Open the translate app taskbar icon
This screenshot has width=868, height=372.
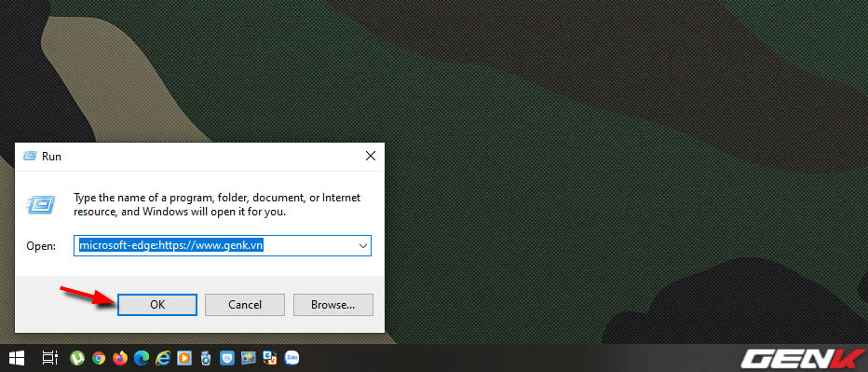click(x=270, y=358)
